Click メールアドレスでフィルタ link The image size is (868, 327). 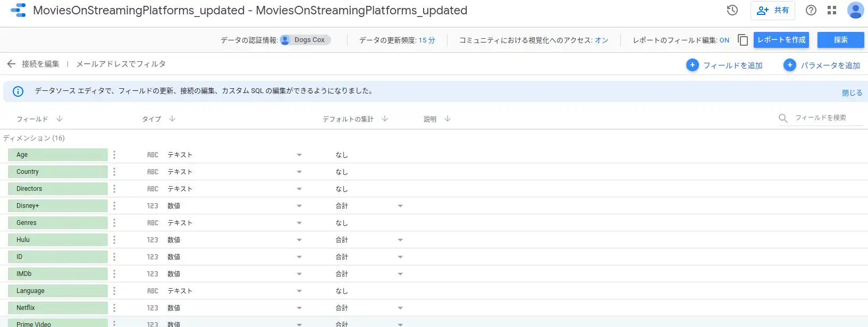coord(121,64)
